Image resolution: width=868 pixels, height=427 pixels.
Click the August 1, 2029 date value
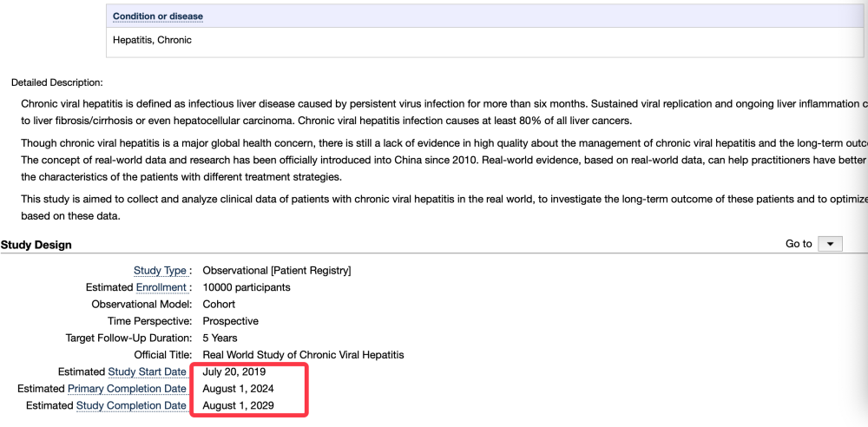tap(238, 405)
